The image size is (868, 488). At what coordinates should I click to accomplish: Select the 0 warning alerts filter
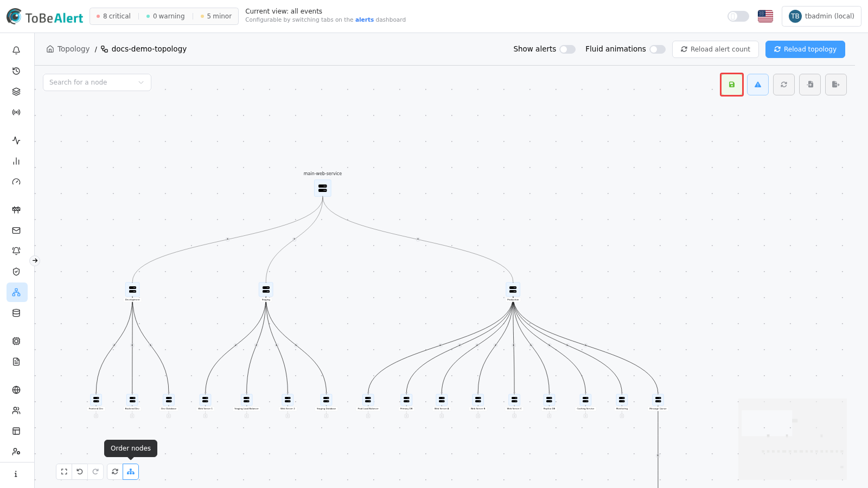pos(165,16)
